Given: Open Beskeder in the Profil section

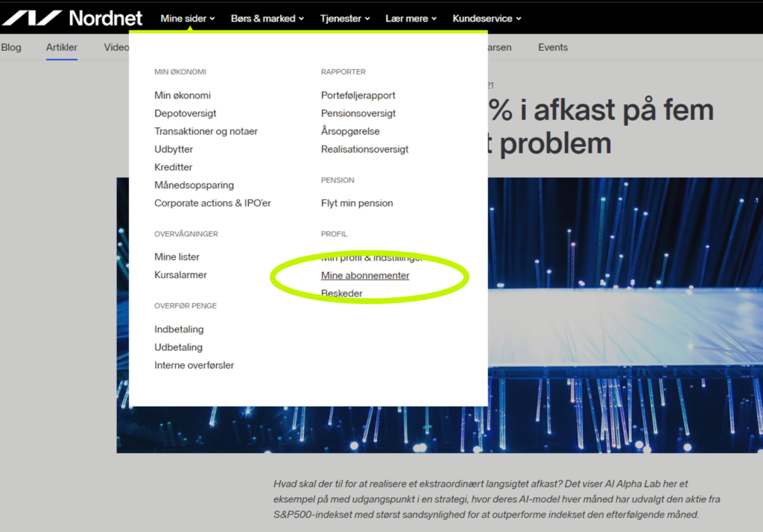Looking at the screenshot, I should pos(341,294).
